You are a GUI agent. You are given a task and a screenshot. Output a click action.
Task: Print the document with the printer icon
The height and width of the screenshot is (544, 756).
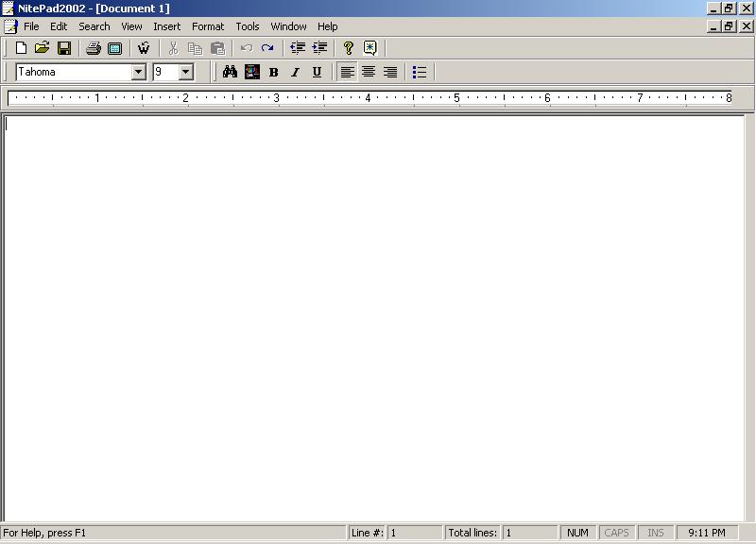coord(93,48)
